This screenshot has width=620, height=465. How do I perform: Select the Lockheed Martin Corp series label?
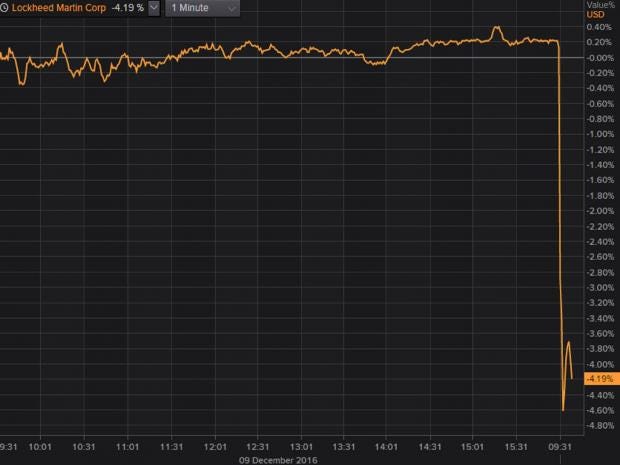pyautogui.click(x=56, y=8)
